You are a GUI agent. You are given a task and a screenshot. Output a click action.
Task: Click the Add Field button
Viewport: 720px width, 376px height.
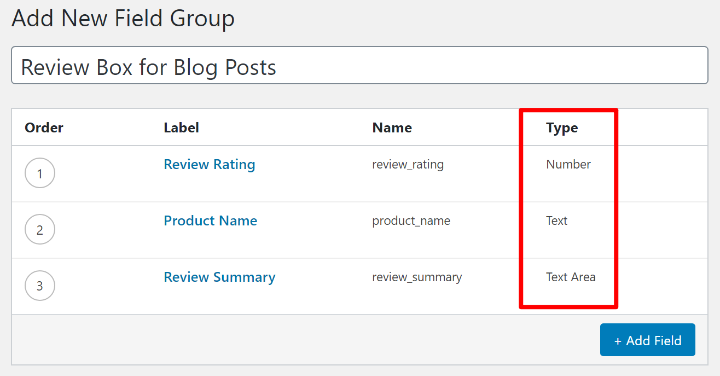pyautogui.click(x=647, y=340)
